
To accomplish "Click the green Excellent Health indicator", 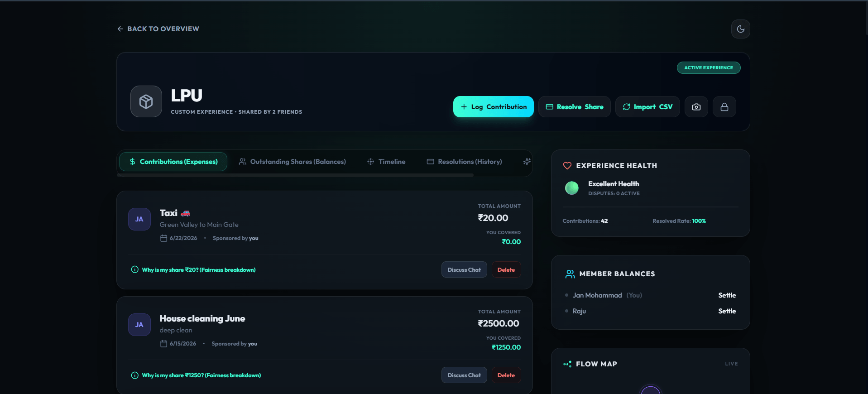I will [572, 188].
